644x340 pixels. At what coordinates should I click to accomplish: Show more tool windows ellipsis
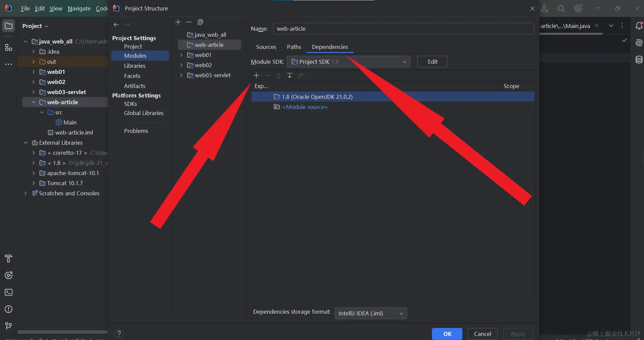click(x=9, y=64)
